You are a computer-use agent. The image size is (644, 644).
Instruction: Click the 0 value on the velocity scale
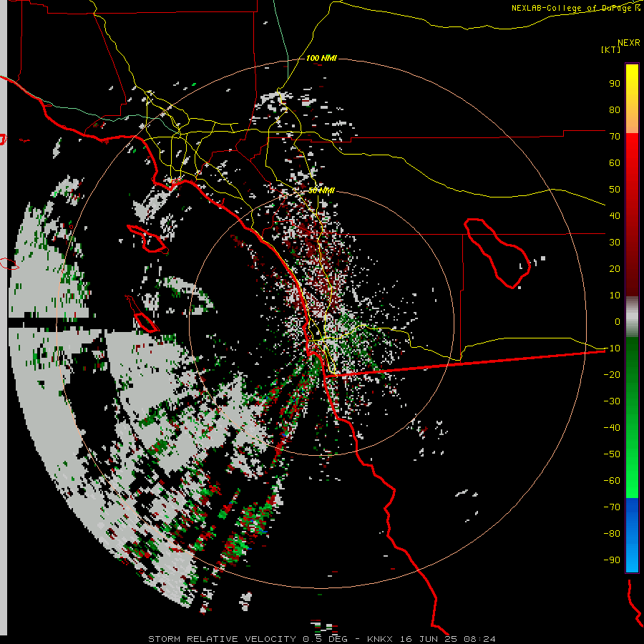pyautogui.click(x=618, y=321)
